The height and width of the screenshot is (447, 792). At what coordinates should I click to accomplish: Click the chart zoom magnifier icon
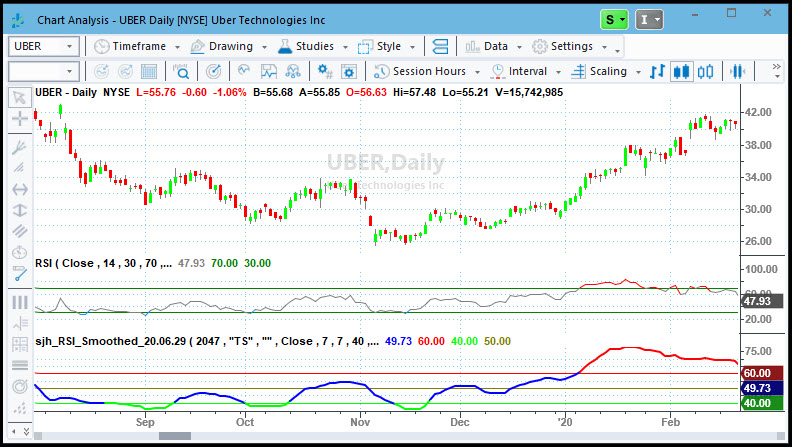[x=180, y=72]
